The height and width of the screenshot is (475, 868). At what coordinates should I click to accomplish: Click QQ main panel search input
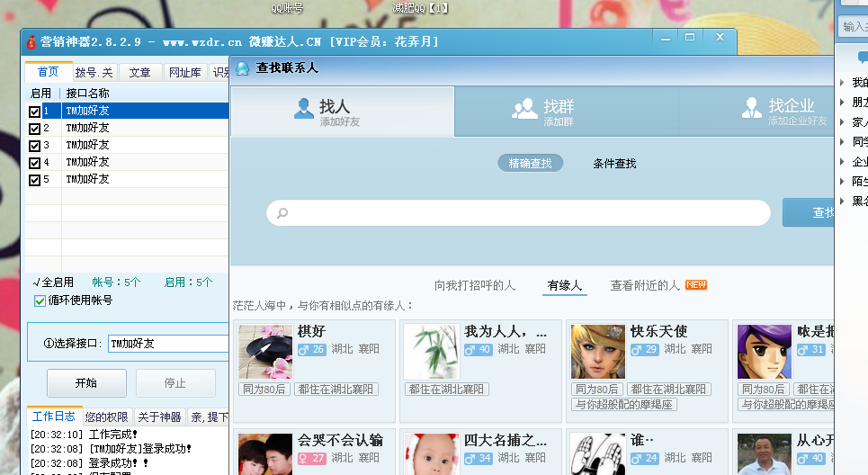point(854,26)
